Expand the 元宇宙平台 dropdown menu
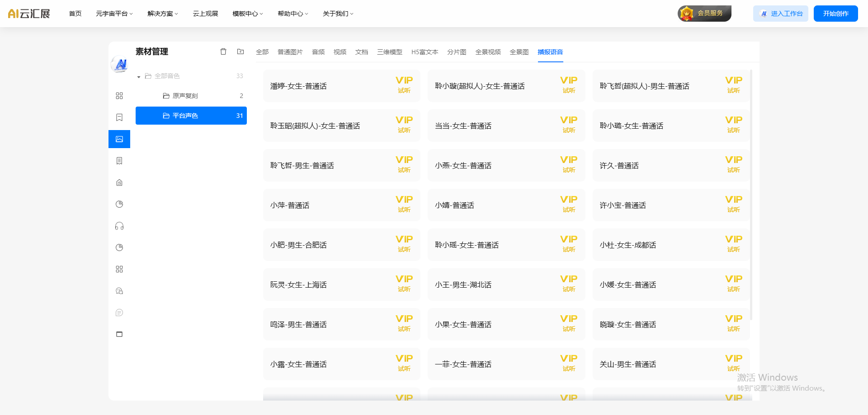Screen dimensions: 868x415 coord(114,14)
